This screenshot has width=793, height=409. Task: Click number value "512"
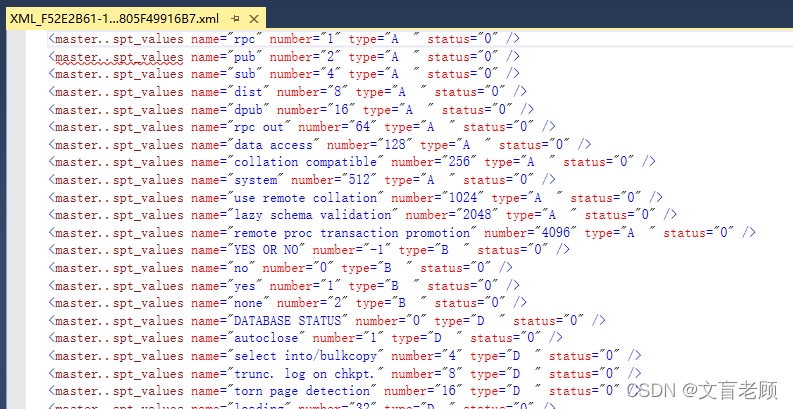tap(359, 179)
